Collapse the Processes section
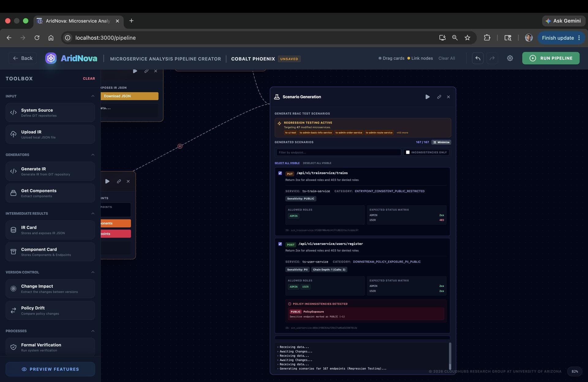The width and height of the screenshot is (588, 382). 93,331
